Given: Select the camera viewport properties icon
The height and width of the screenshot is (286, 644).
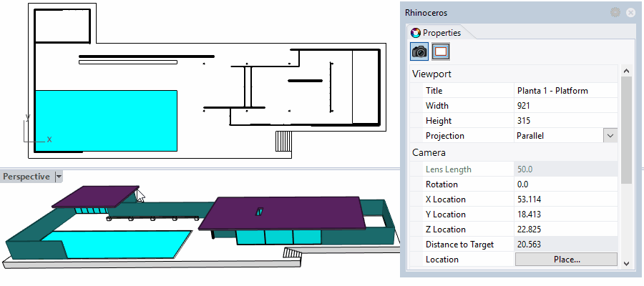Looking at the screenshot, I should pyautogui.click(x=419, y=51).
